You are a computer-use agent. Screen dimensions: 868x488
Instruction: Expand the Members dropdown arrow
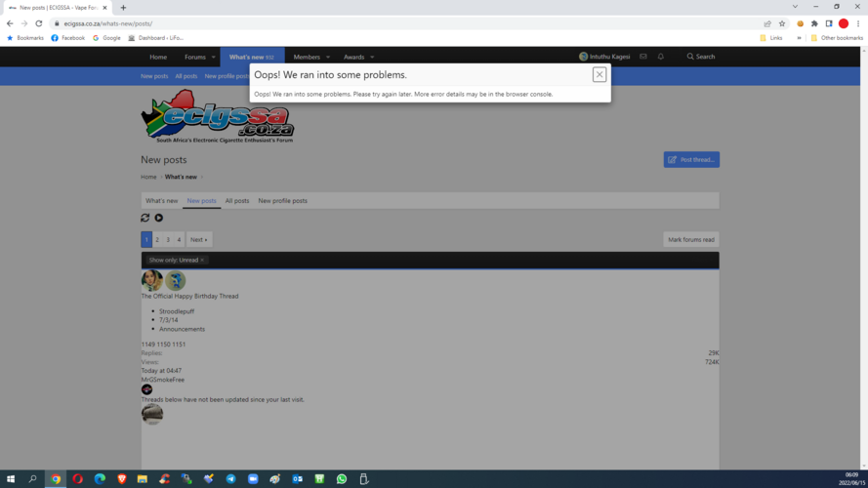[328, 57]
